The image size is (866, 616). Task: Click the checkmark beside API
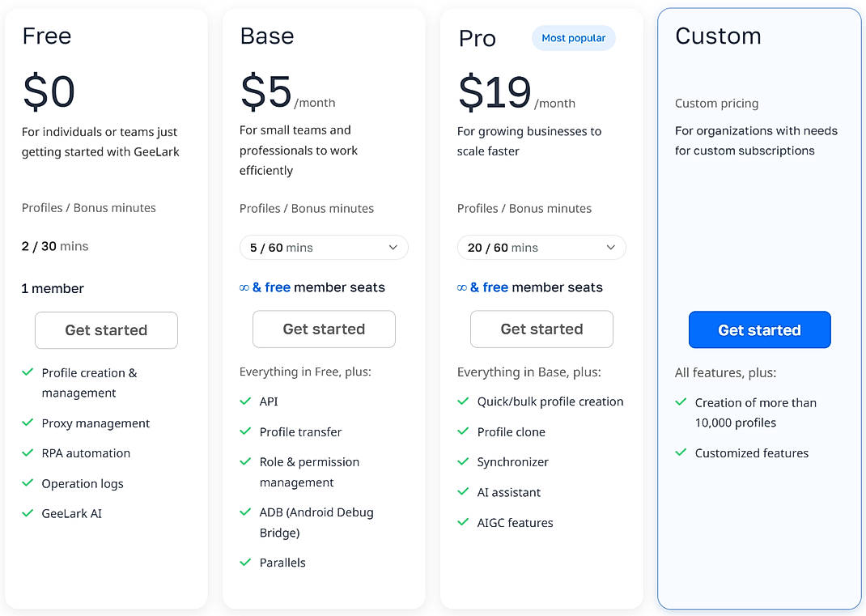point(245,401)
